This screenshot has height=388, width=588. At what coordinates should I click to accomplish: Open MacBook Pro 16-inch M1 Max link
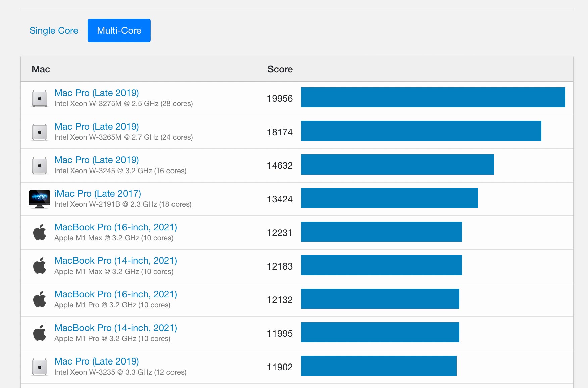click(x=115, y=227)
